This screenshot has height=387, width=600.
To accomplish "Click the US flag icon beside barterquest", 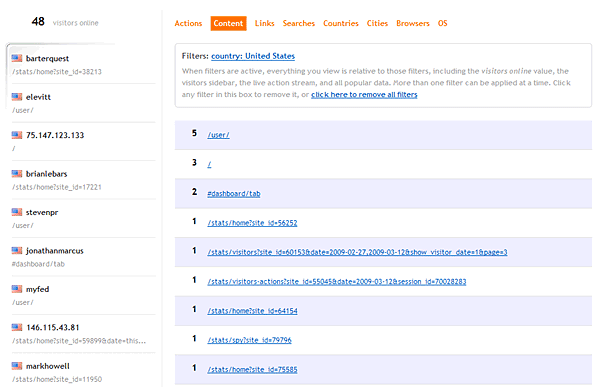I will point(17,58).
